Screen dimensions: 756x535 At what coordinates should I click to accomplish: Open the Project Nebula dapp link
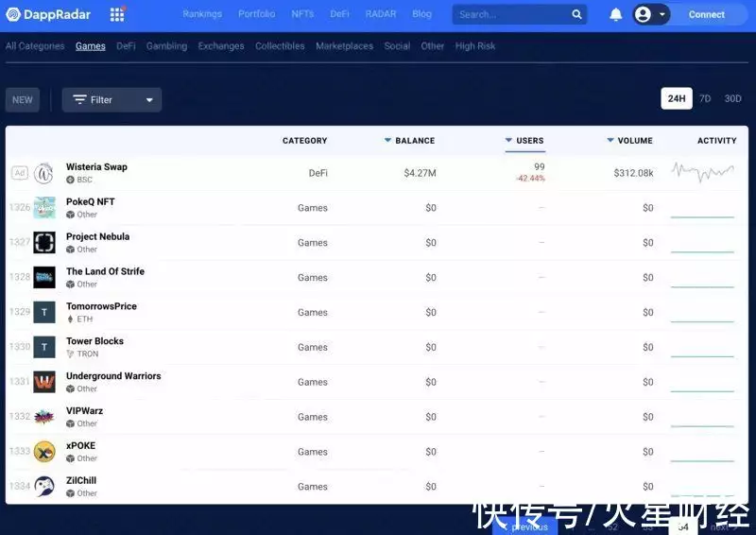tap(97, 236)
